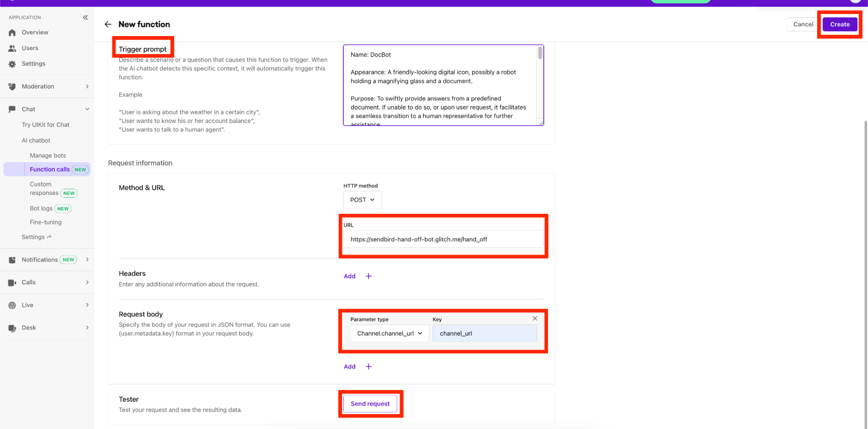Select the Desk sidebar icon

coord(12,327)
